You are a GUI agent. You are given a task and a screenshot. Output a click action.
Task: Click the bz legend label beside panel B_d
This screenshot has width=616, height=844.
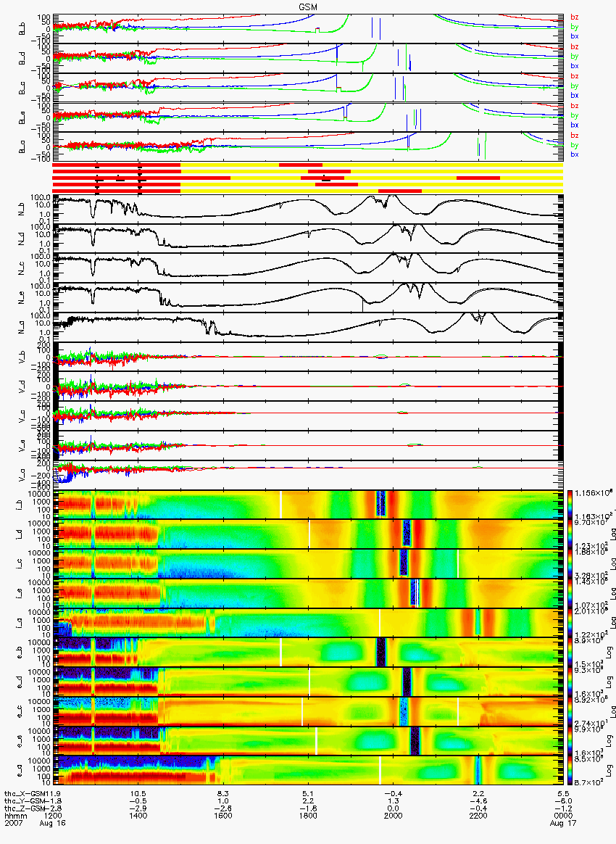coord(575,47)
